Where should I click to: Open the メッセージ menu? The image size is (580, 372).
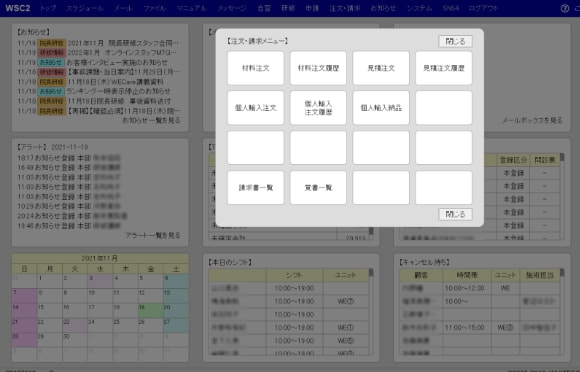pyautogui.click(x=232, y=8)
